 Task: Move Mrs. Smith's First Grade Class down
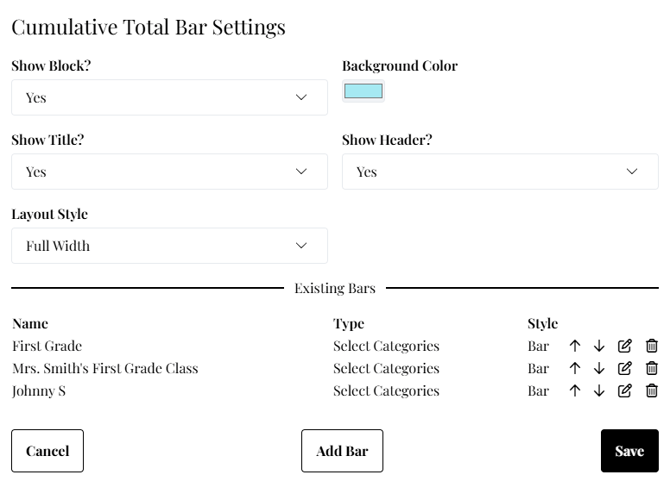(599, 368)
